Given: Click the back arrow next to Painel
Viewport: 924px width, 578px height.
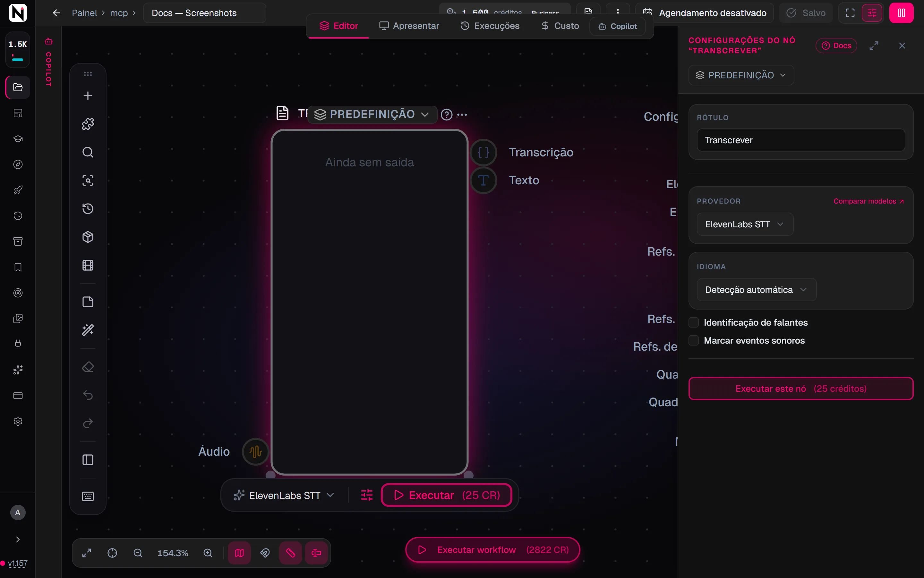Looking at the screenshot, I should pyautogui.click(x=56, y=13).
